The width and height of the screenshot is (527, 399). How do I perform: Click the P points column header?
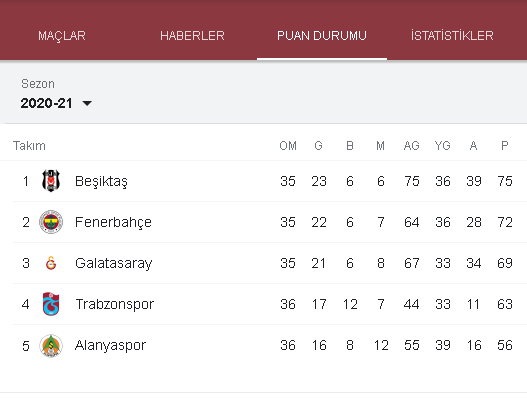coord(504,146)
